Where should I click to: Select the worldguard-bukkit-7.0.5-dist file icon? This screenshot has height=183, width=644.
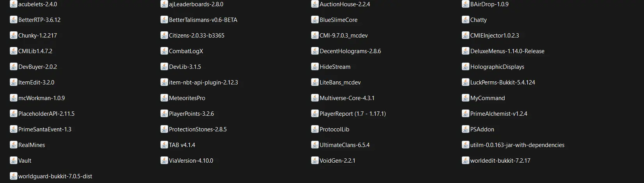14,176
